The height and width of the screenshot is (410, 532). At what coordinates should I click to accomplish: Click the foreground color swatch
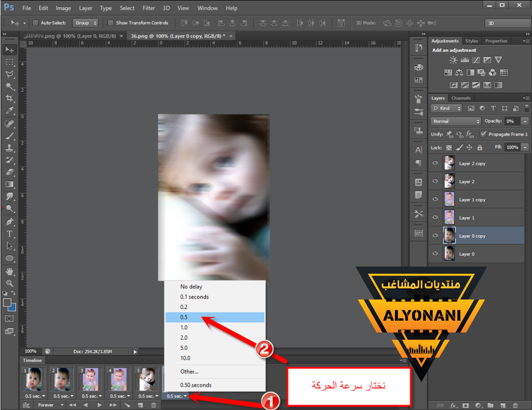[x=7, y=302]
